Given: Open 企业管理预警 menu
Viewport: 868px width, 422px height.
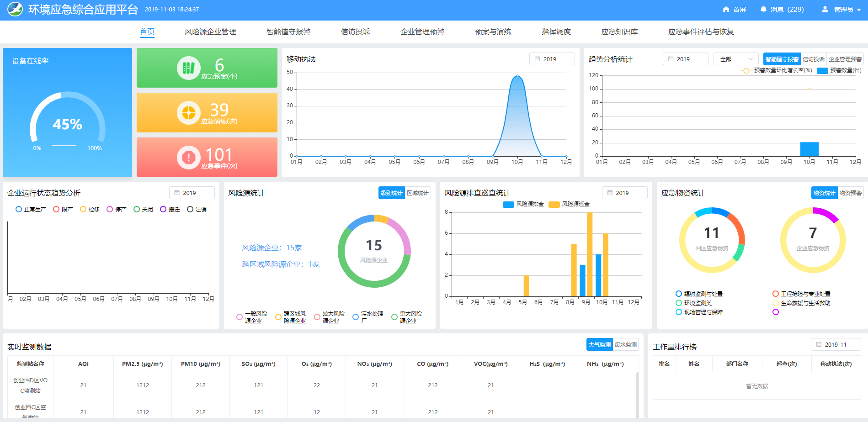Looking at the screenshot, I should click(x=422, y=32).
